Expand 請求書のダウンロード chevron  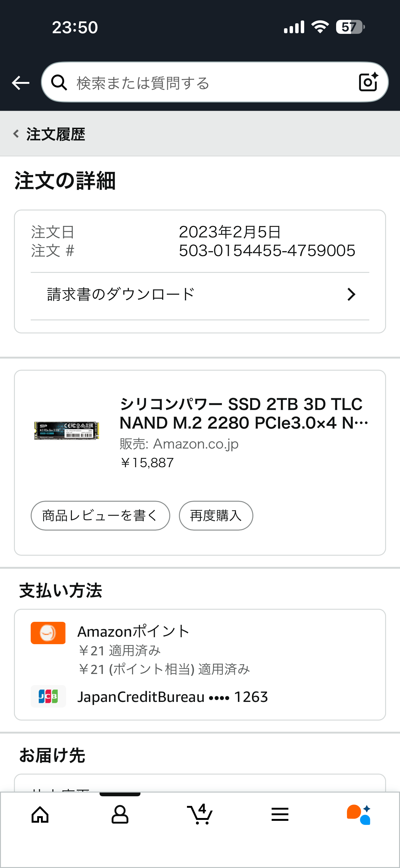click(351, 295)
